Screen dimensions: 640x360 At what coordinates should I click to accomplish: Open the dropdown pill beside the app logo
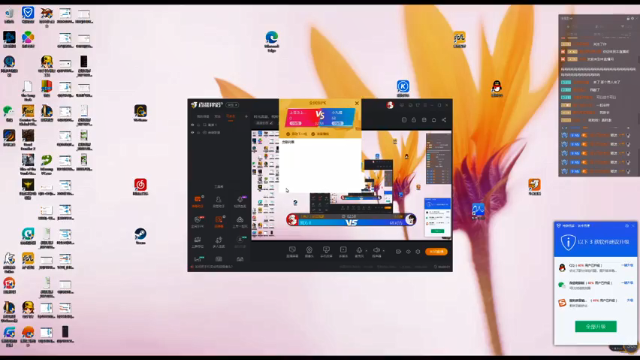[x=232, y=105]
